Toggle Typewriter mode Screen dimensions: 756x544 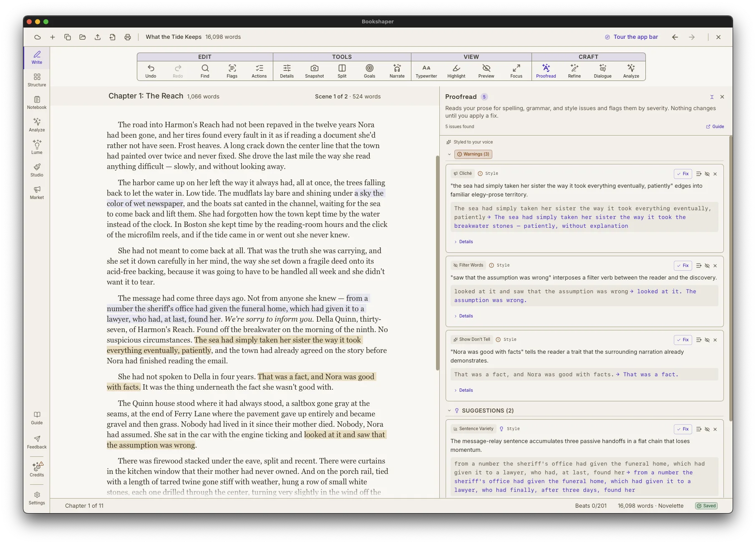click(426, 71)
